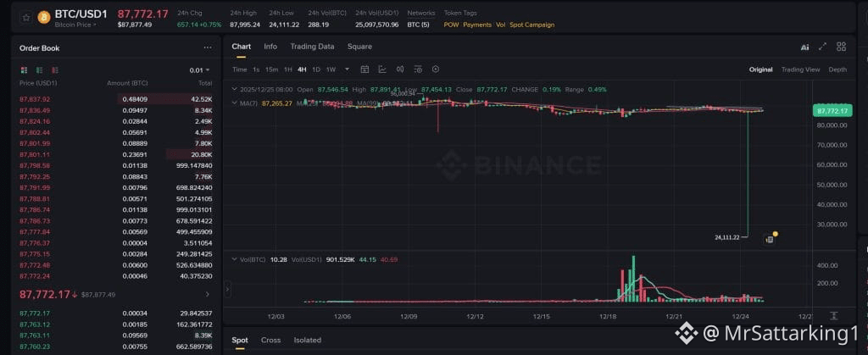Switch chart view to Trading View
Image resolution: width=868 pixels, height=355 pixels.
pos(800,69)
